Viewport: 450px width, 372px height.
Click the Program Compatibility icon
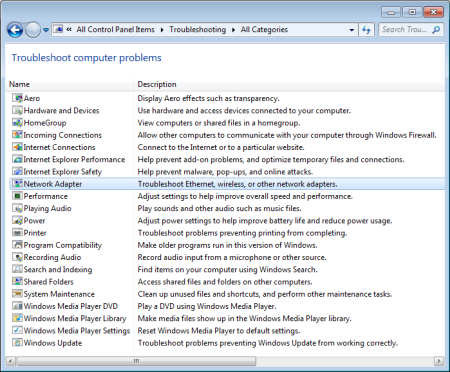tap(17, 245)
